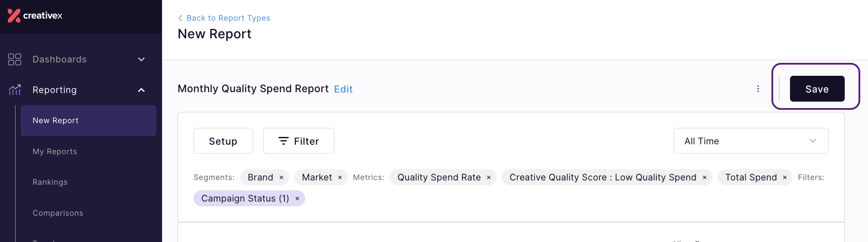Click the Reporting chart icon

point(15,90)
